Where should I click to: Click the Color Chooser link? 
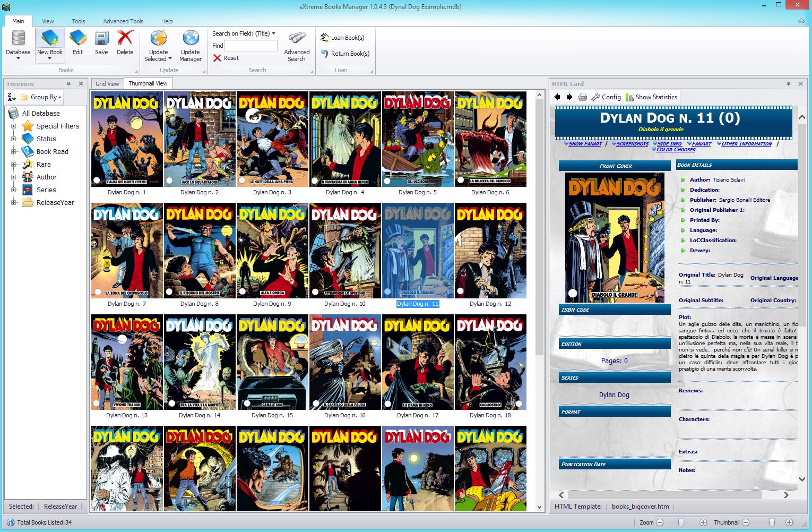[x=676, y=150]
